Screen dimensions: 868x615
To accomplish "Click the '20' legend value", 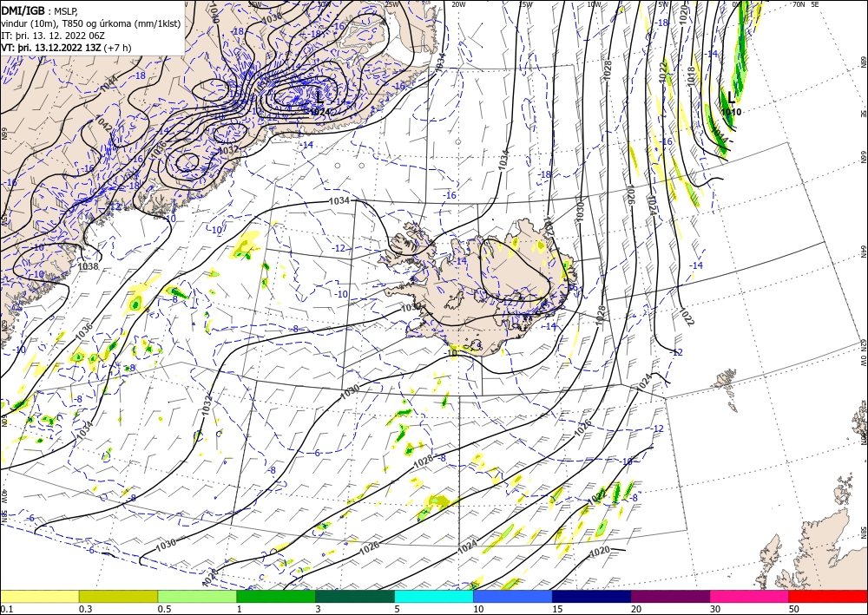I will 636,609.
